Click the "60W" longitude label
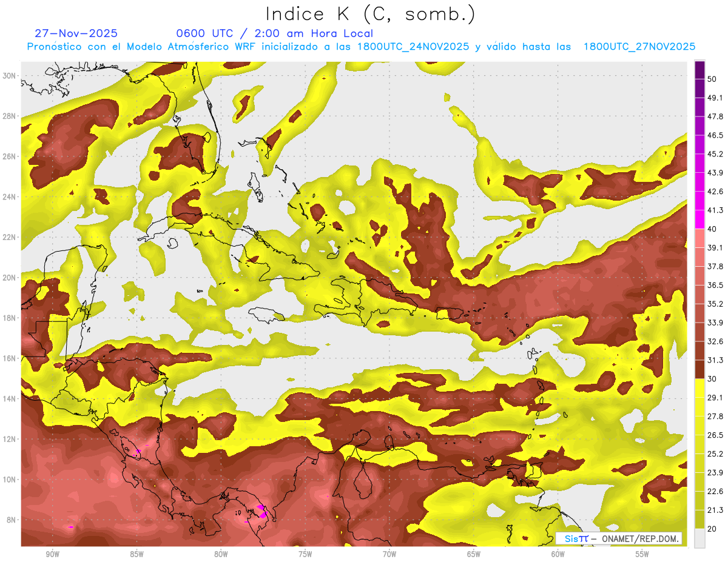 coord(558,554)
